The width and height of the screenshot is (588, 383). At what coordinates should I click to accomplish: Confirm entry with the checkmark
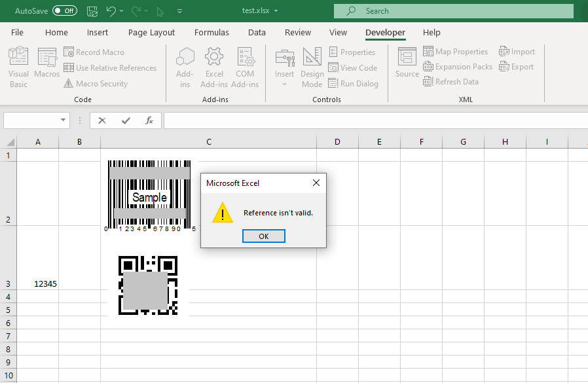(126, 120)
